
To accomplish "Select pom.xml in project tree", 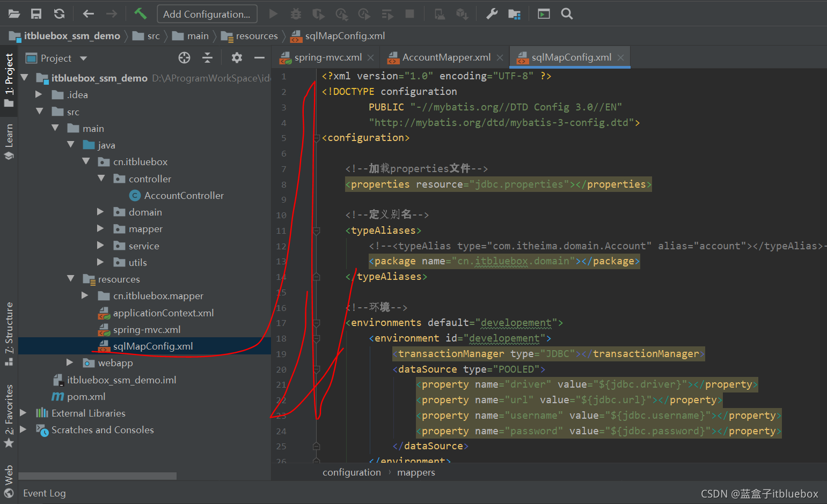I will tap(86, 397).
